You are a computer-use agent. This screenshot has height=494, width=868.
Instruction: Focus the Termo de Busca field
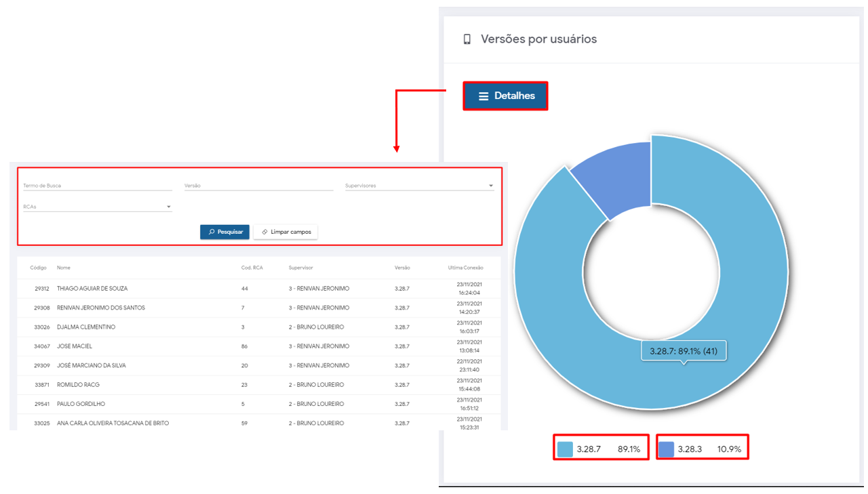(98, 185)
